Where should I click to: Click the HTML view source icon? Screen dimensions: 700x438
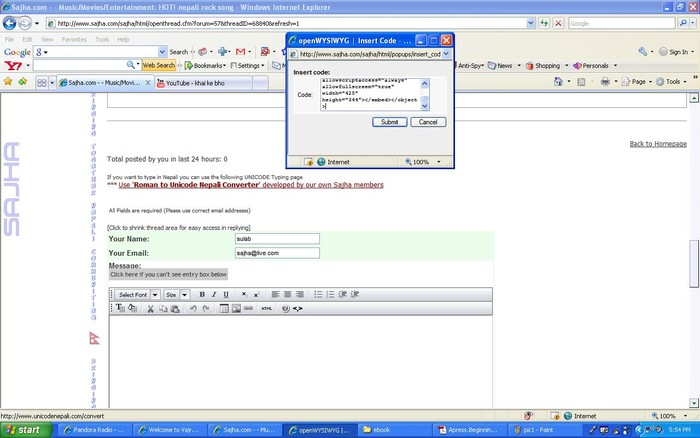pos(266,309)
